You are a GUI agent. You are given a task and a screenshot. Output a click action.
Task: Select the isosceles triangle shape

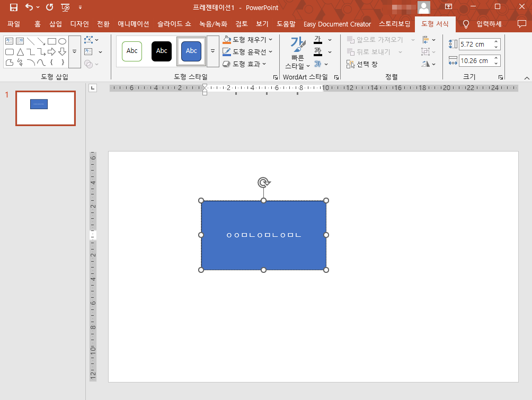[x=20, y=51]
